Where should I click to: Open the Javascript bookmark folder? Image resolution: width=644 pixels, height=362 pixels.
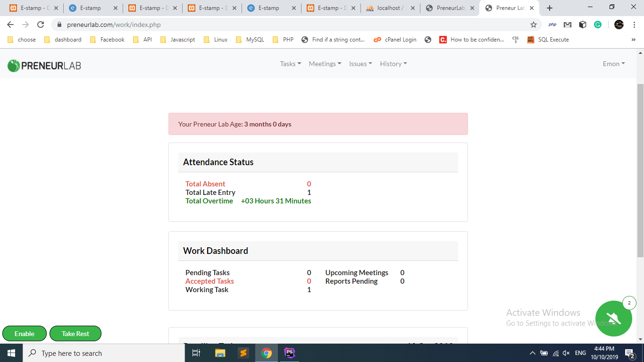click(x=177, y=40)
